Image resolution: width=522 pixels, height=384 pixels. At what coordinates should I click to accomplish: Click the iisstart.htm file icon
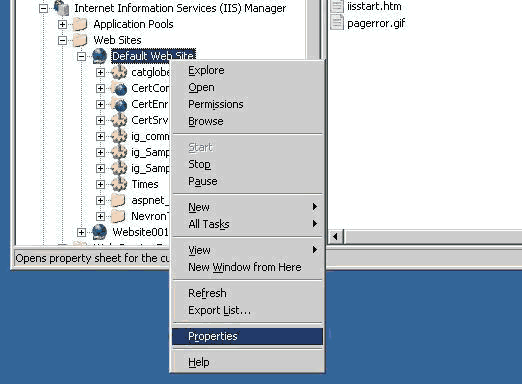337,6
